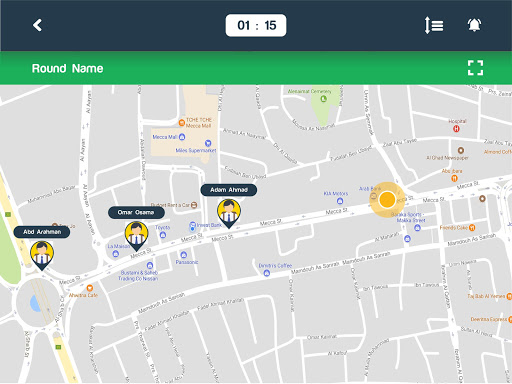The height and width of the screenshot is (384, 512).
Task: Click the Alexantar Cemetery marker
Action: [323, 99]
